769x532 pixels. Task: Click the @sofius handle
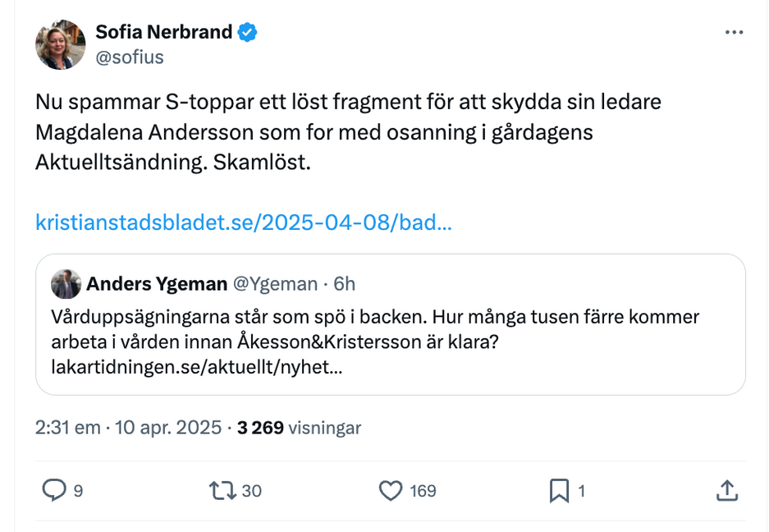tap(130, 57)
